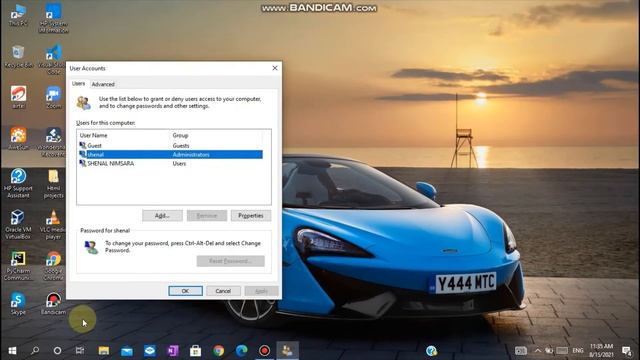
Task: Open Chrome from the taskbar
Action: (218, 351)
